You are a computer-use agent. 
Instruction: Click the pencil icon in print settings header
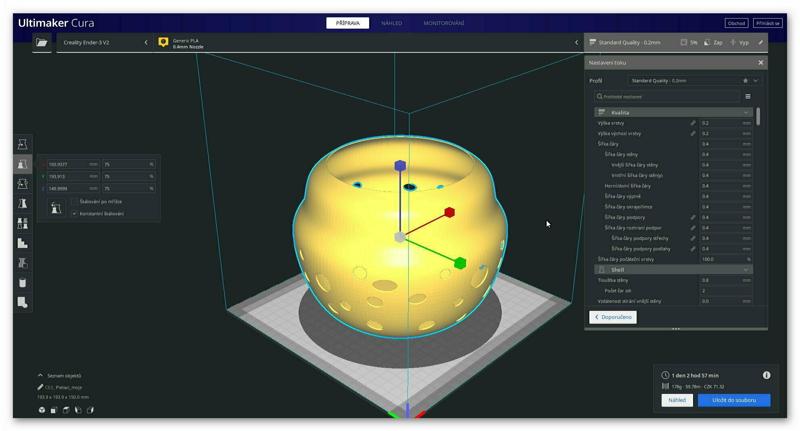[x=760, y=42]
